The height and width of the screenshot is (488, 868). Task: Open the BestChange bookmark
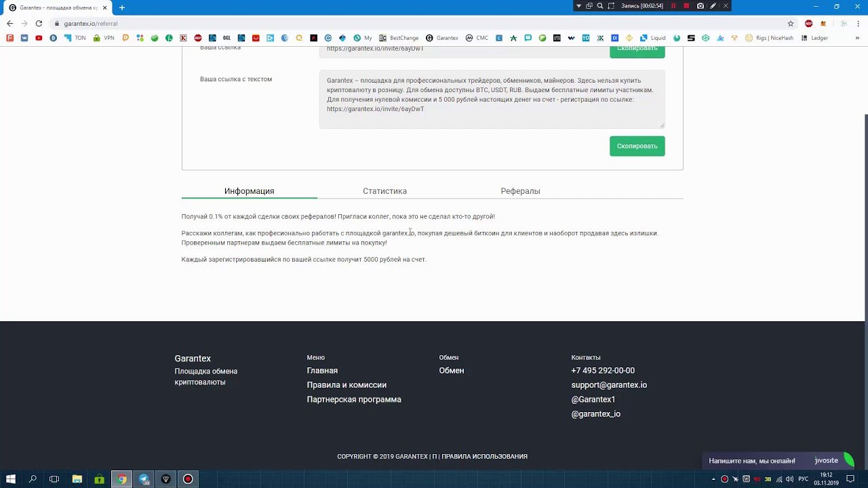399,38
